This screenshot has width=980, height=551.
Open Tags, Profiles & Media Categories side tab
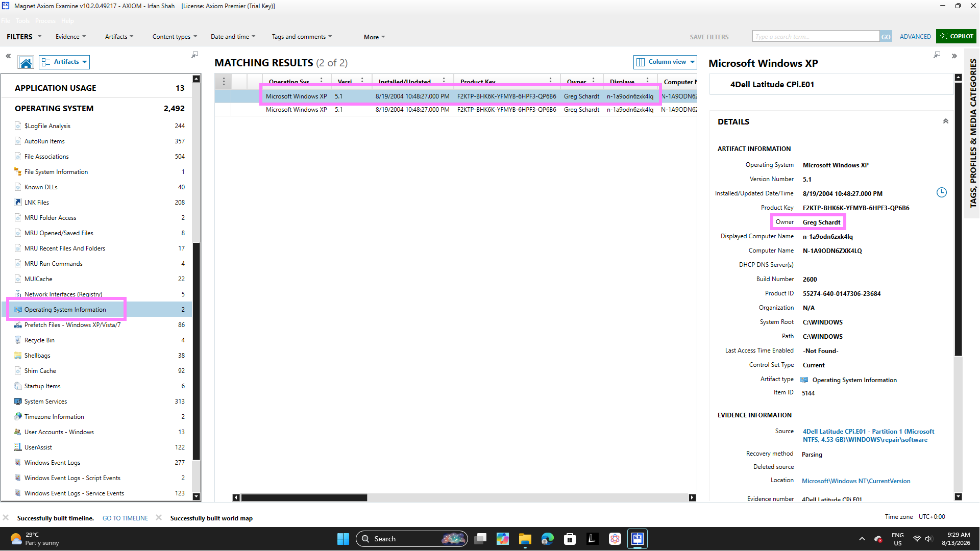click(x=973, y=134)
